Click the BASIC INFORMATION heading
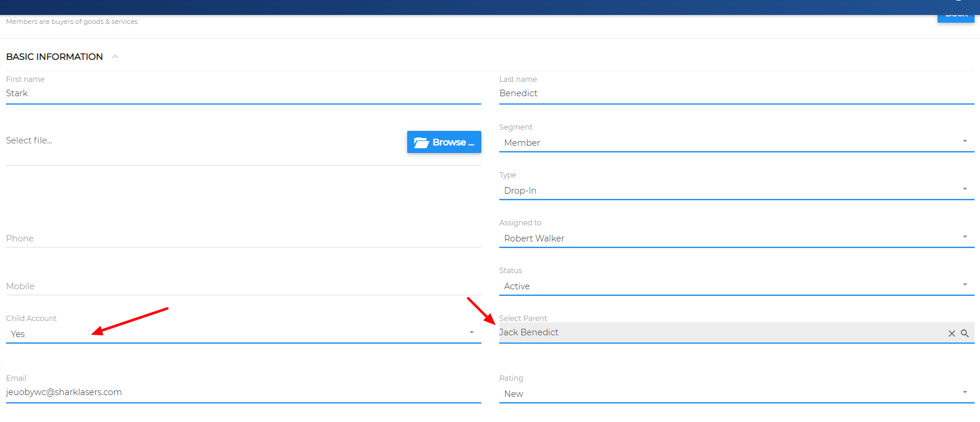Viewport: 980px width, 422px height. [54, 57]
